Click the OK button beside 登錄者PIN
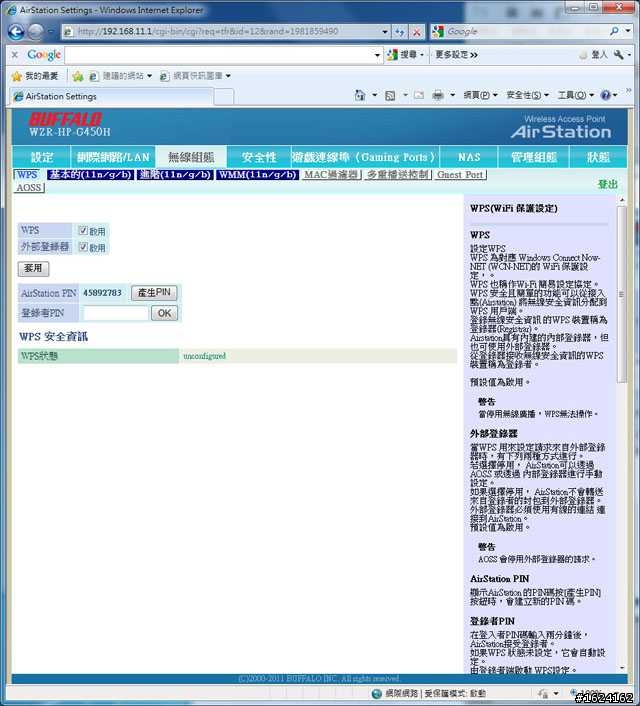 (x=164, y=313)
